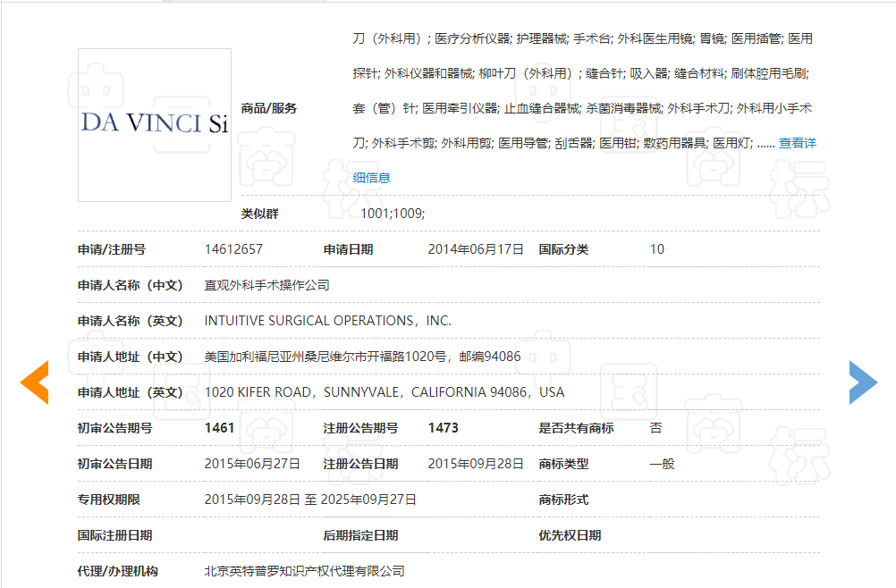This screenshot has width=896, height=588.
Task: Select 1020 KIFER ROAD English address
Action: 385,392
